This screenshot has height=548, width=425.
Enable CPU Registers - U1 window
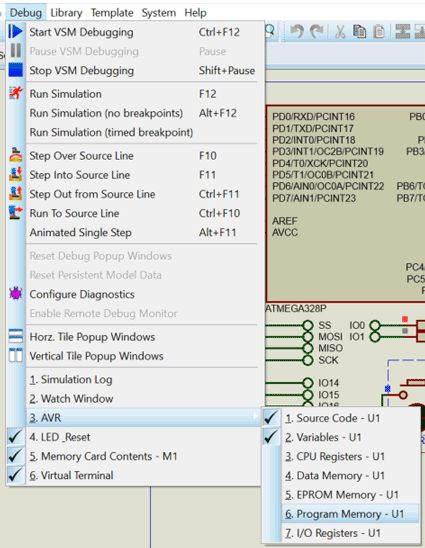(341, 456)
